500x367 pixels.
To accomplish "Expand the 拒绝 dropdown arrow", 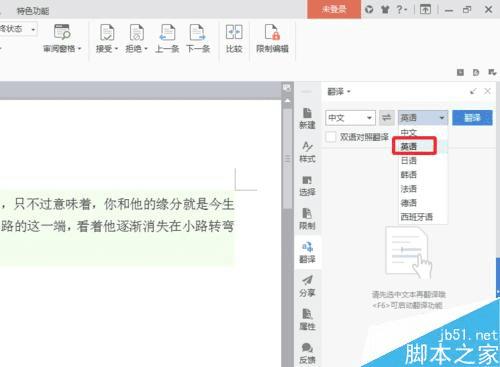I will 146,49.
